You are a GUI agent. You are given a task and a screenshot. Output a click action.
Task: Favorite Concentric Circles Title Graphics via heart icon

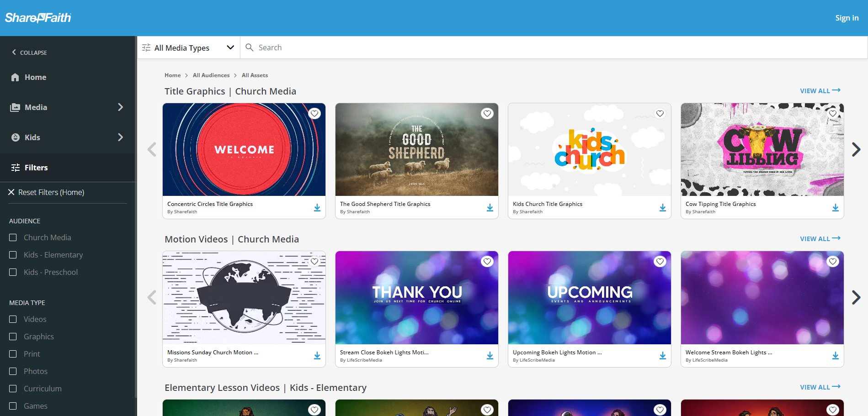[314, 114]
